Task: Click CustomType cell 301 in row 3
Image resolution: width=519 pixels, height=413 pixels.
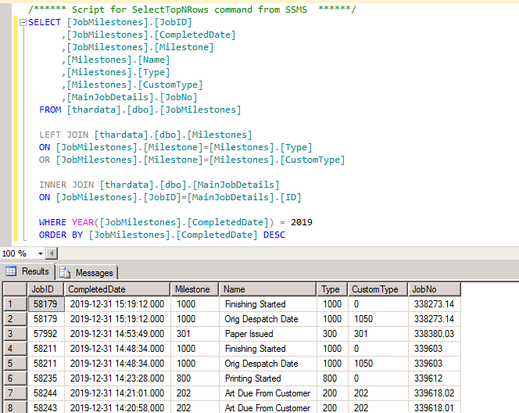Action: pyautogui.click(x=378, y=334)
